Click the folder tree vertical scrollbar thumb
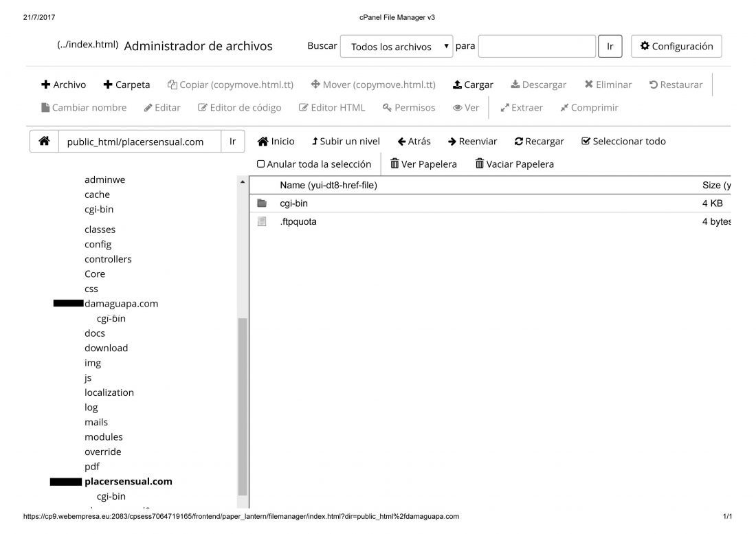756x534 pixels. [x=243, y=407]
